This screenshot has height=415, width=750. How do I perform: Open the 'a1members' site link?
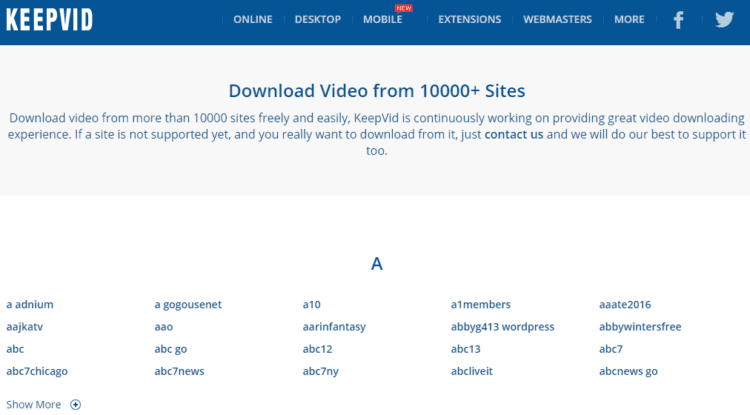click(481, 305)
